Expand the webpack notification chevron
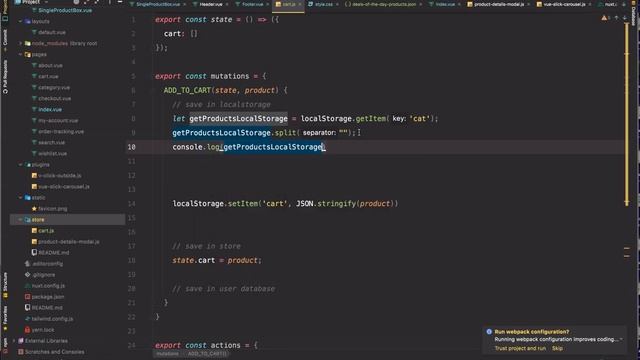 click(621, 340)
